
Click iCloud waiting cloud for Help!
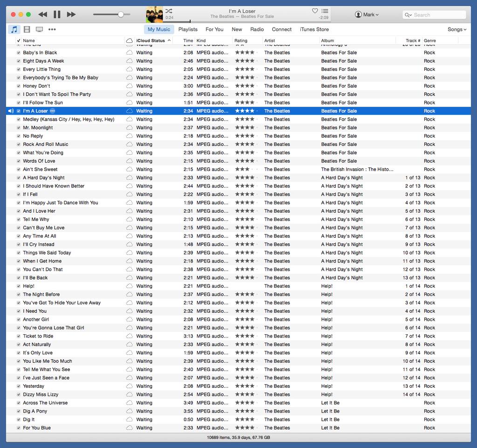(129, 286)
